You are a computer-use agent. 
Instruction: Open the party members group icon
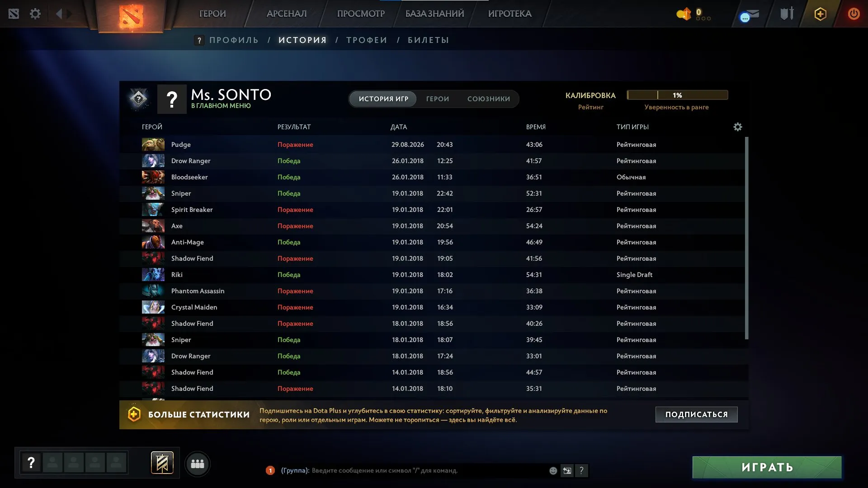[198, 464]
